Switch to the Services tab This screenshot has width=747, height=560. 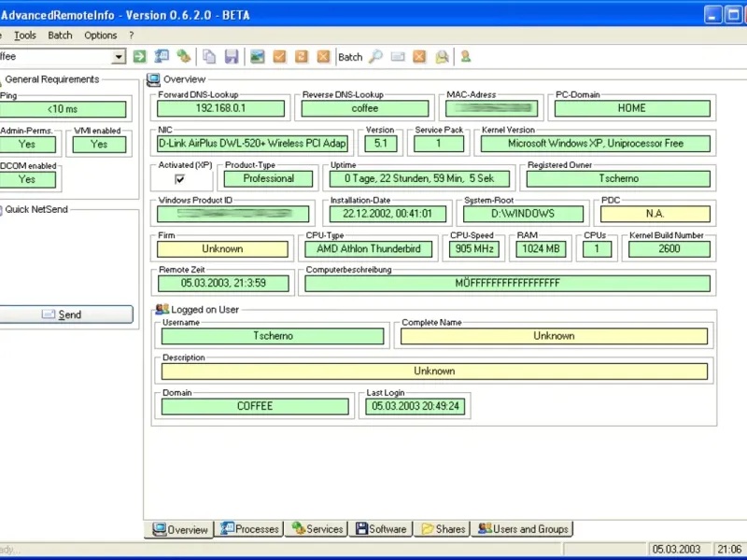point(317,529)
